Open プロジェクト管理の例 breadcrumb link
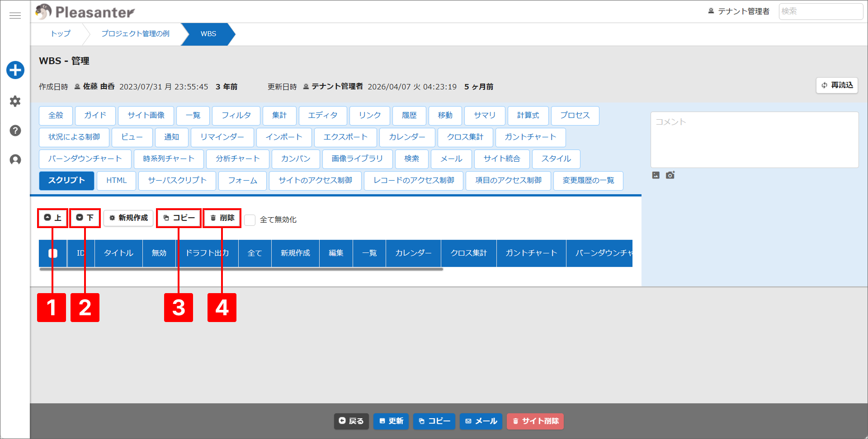Image resolution: width=868 pixels, height=439 pixels. point(135,34)
